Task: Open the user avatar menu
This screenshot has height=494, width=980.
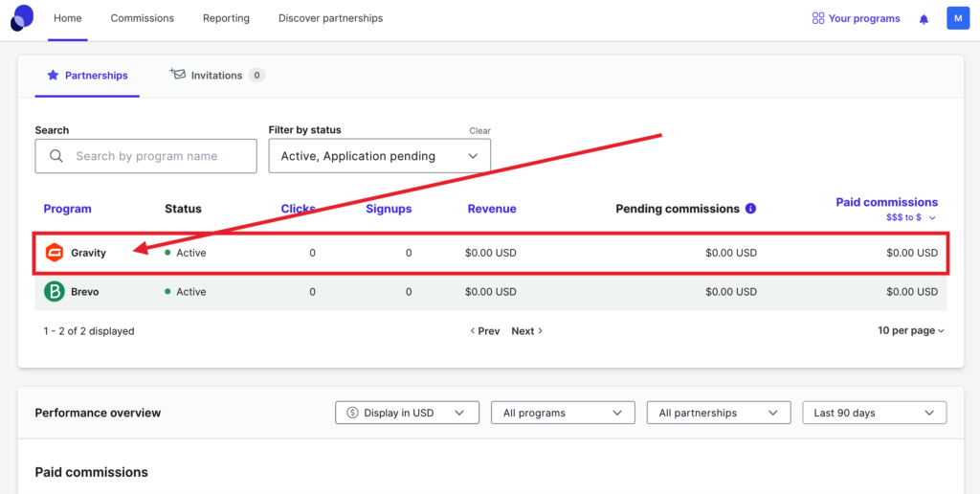Action: (957, 18)
